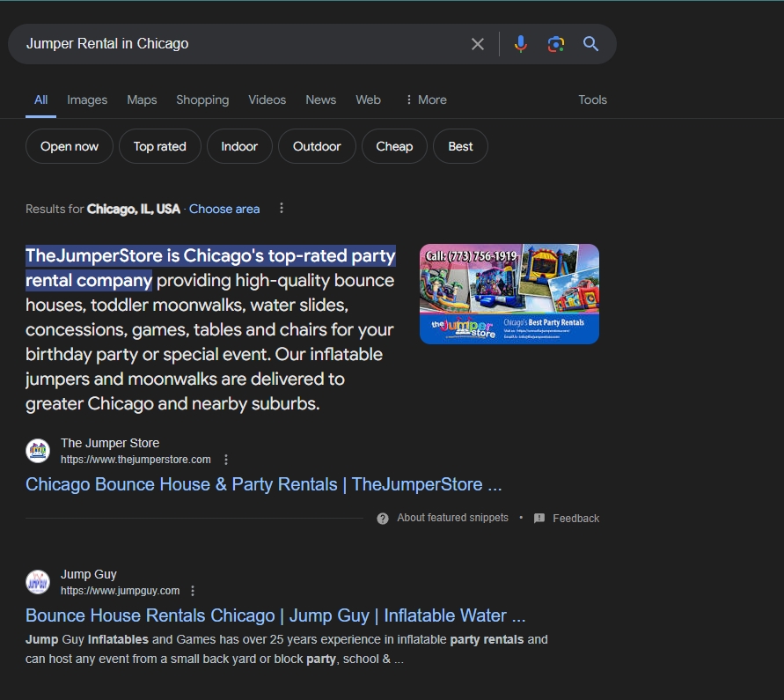Open the Shopping tab
The height and width of the screenshot is (700, 784).
[202, 99]
